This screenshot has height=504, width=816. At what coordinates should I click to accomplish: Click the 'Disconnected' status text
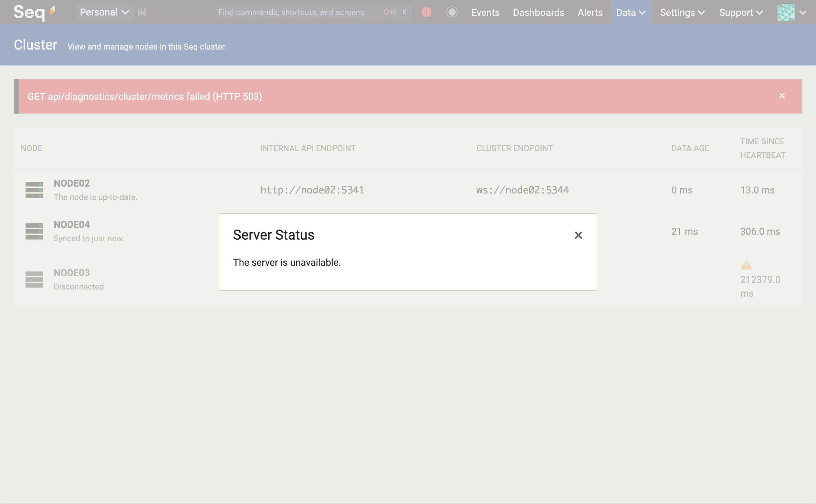(x=79, y=287)
